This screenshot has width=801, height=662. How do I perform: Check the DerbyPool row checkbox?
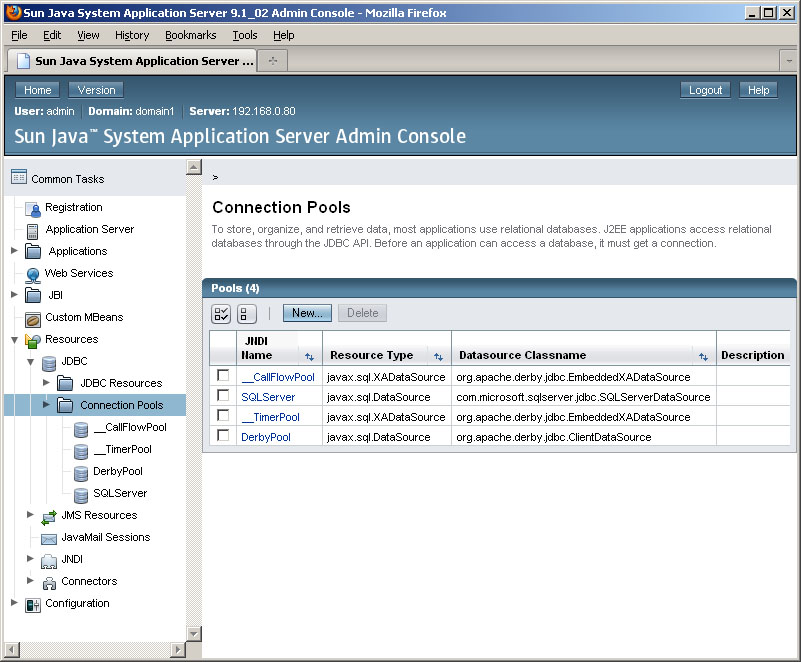223,435
